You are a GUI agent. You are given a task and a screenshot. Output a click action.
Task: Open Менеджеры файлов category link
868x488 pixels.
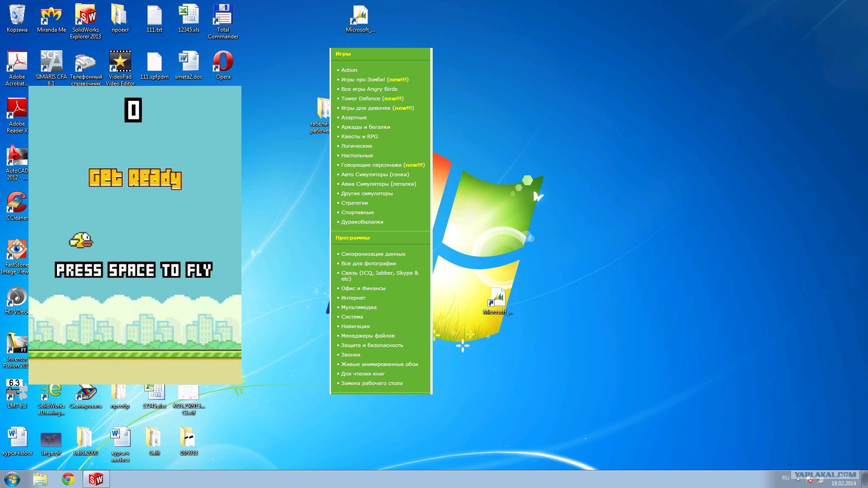pos(368,336)
